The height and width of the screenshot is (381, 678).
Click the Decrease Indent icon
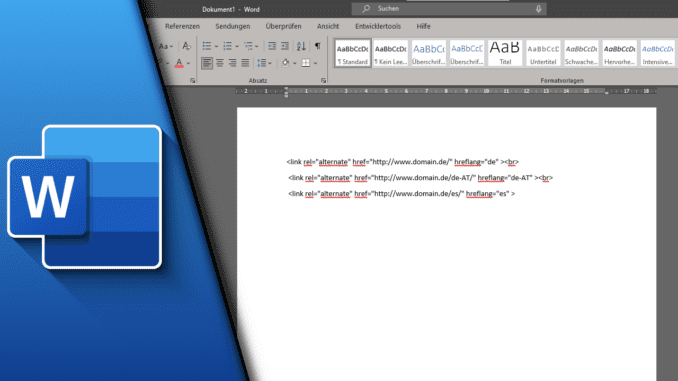pos(272,46)
